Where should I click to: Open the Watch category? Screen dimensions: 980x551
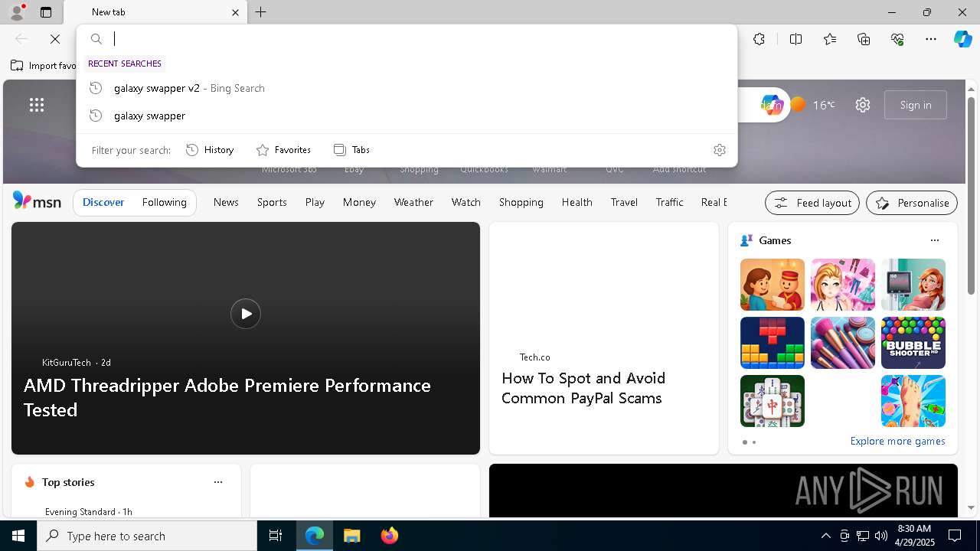[466, 202]
